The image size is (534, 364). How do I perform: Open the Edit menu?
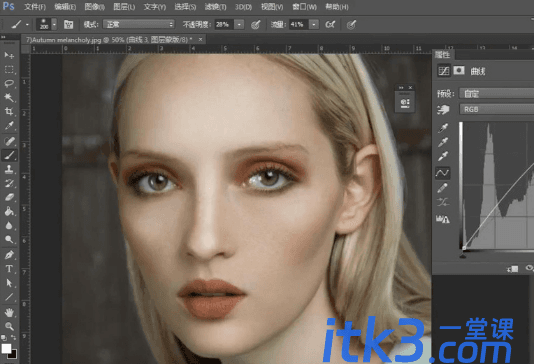click(65, 7)
